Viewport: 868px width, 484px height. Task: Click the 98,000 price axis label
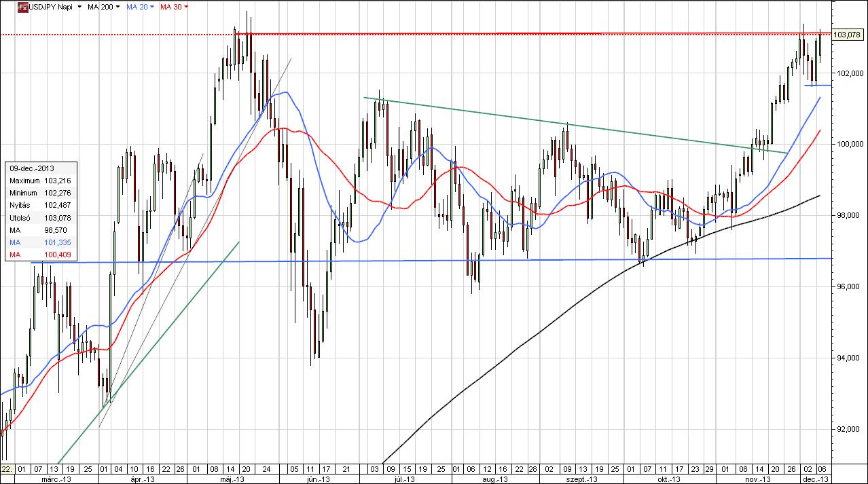[x=849, y=216]
